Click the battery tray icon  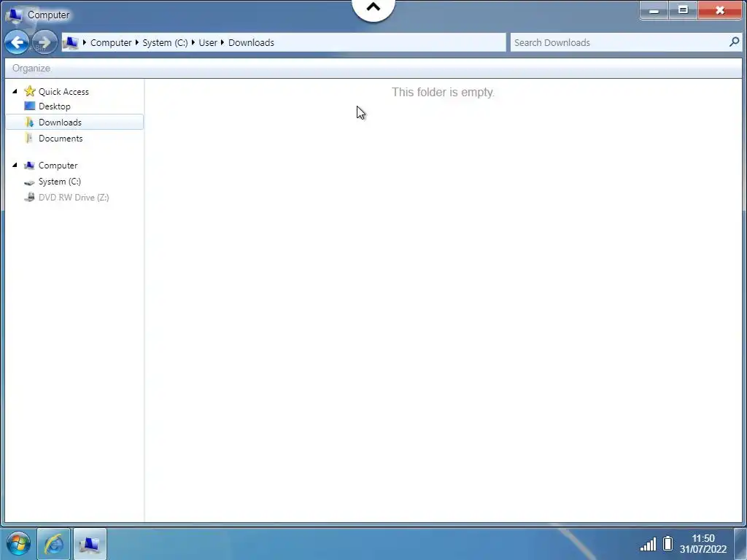tap(667, 543)
